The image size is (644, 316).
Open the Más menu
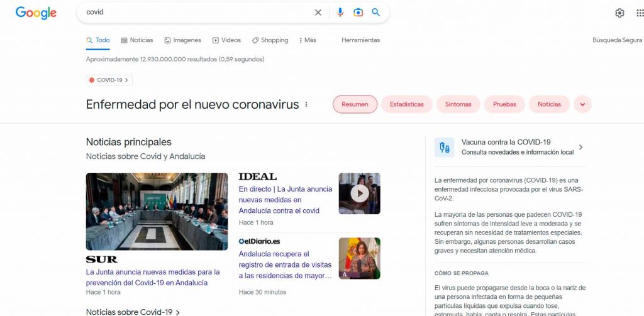pos(308,40)
